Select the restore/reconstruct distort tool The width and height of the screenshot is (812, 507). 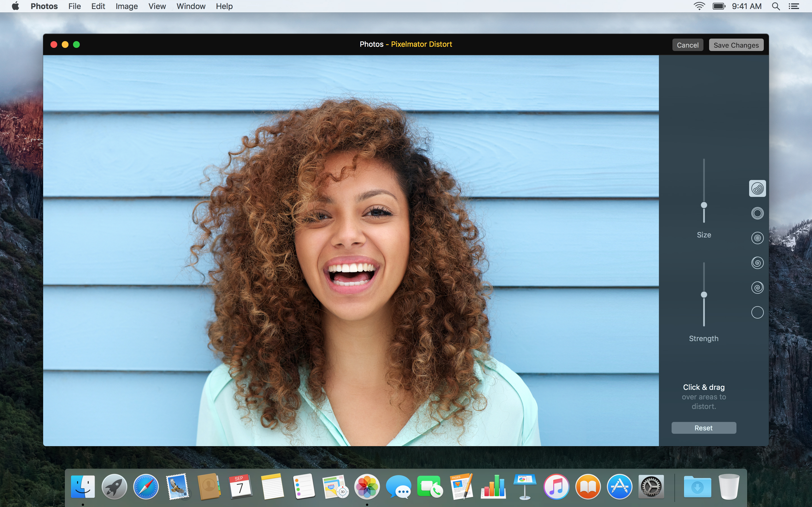pos(756,311)
